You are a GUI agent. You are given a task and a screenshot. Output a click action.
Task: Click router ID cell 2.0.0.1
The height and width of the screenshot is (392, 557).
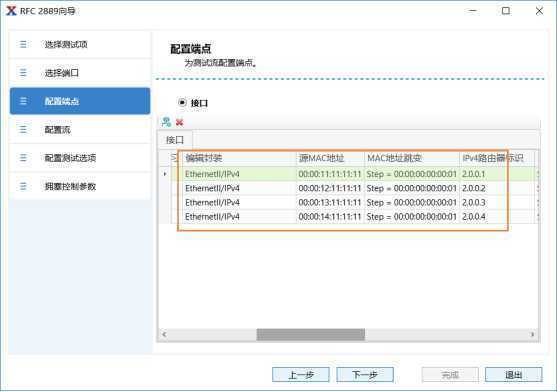[497, 174]
